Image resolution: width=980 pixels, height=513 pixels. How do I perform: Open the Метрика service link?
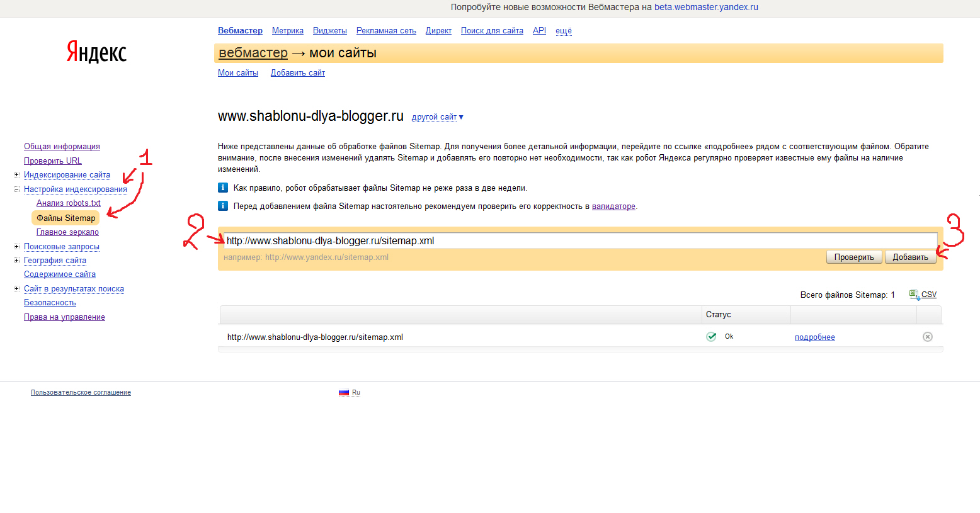pyautogui.click(x=288, y=30)
